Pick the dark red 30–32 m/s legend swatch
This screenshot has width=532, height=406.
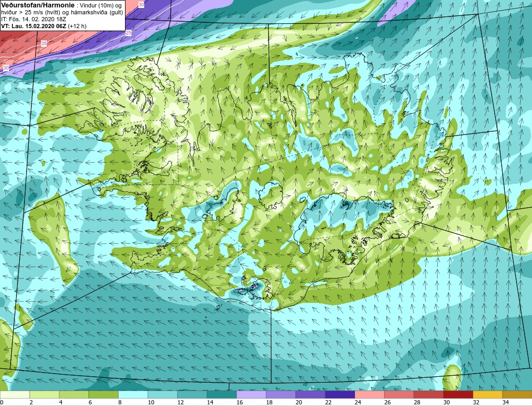pyautogui.click(x=458, y=394)
